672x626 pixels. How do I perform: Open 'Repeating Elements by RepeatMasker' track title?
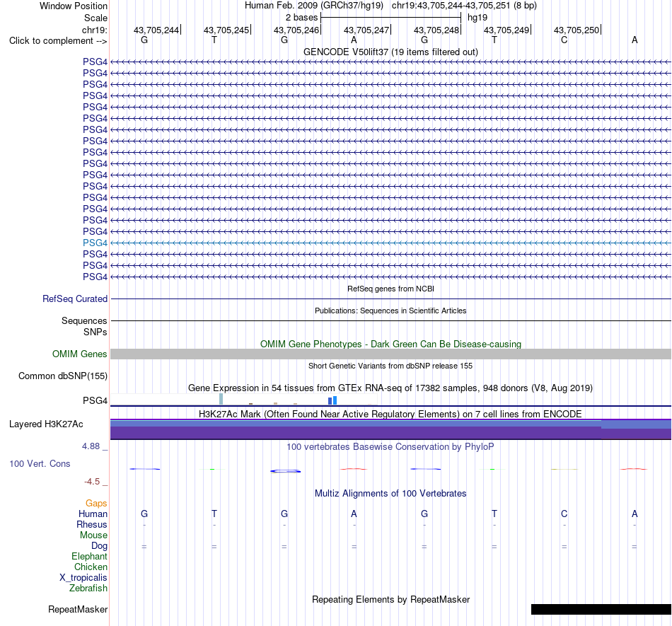point(390,599)
